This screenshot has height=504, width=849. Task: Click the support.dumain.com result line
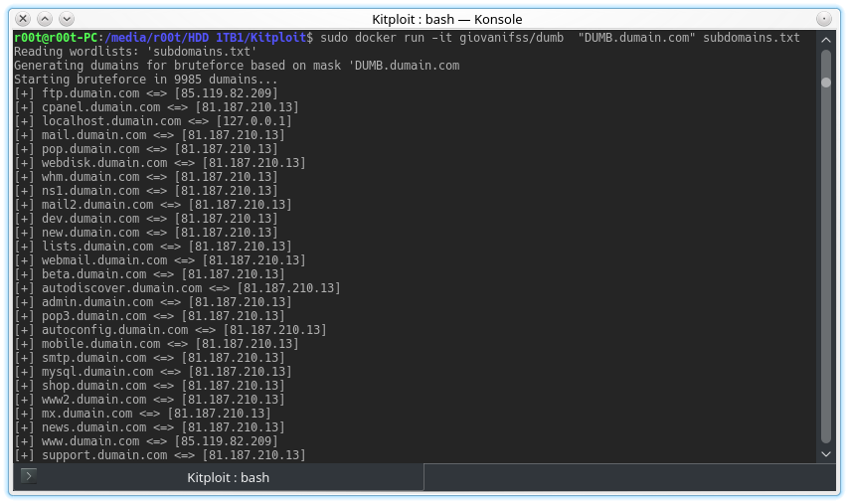(160, 455)
